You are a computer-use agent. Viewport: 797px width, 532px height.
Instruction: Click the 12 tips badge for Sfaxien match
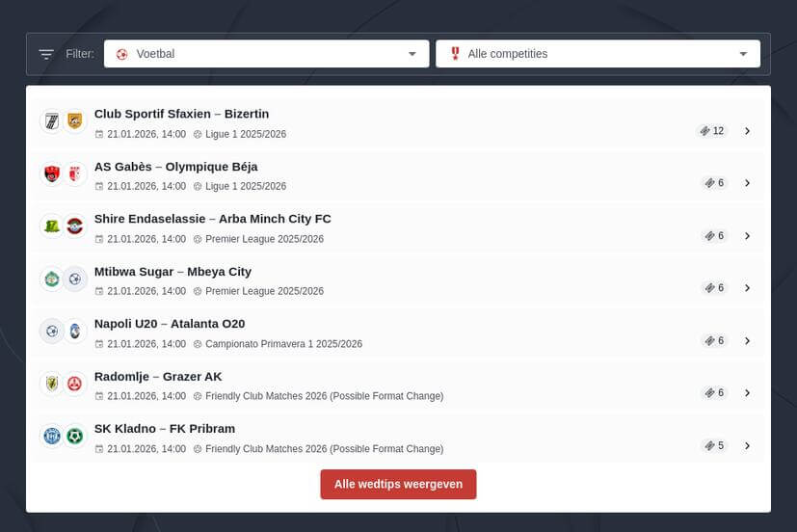pos(712,131)
